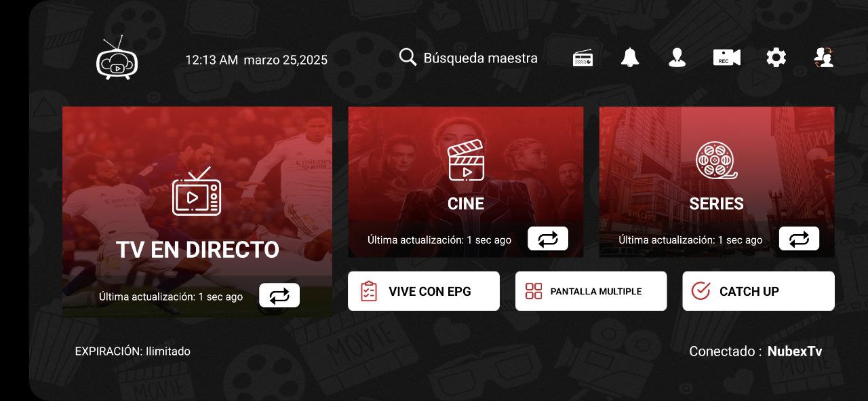Refresh the TV EN DIRECTO content

pos(279,295)
